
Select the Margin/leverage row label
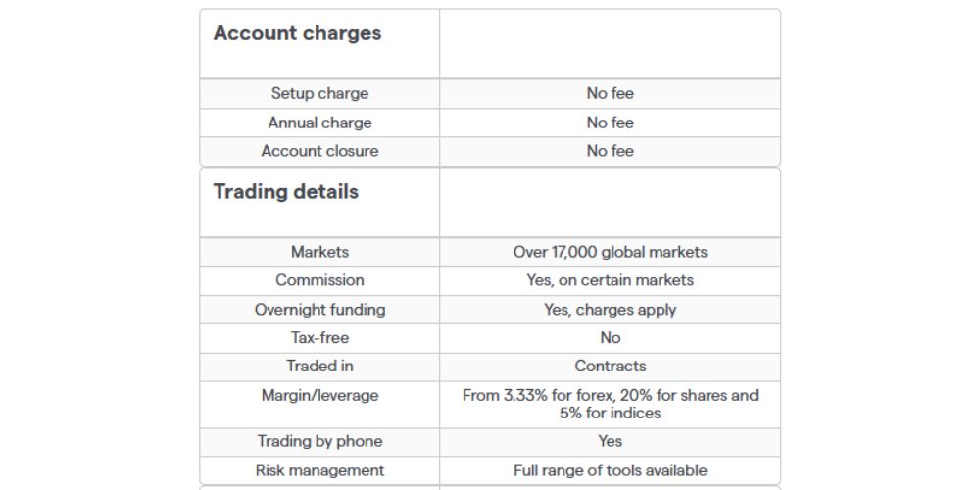click(319, 396)
